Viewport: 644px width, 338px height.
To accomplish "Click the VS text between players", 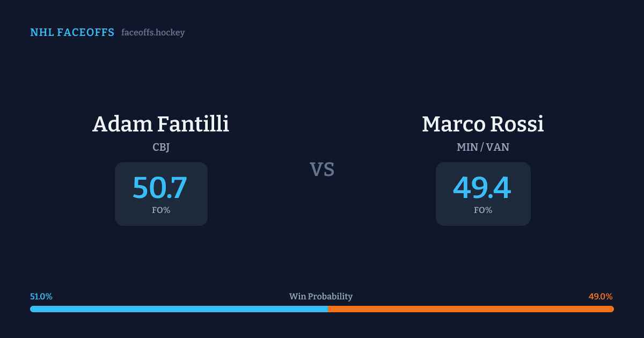I will click(x=322, y=170).
